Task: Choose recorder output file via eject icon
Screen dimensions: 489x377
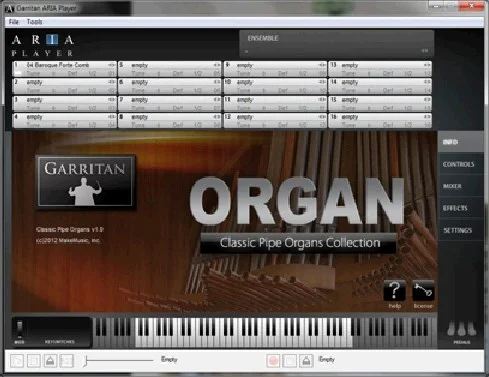Action: pyautogui.click(x=306, y=361)
